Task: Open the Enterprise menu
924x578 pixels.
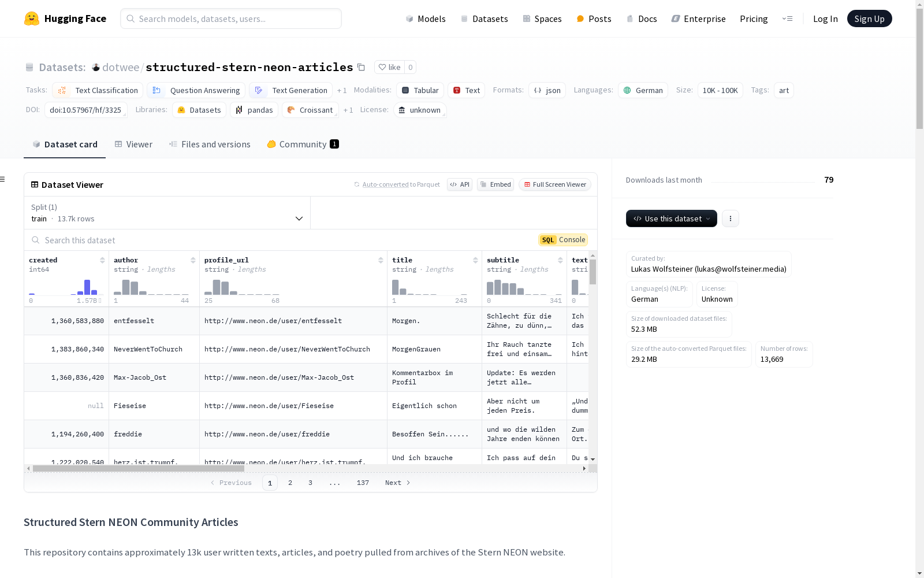Action: point(698,18)
